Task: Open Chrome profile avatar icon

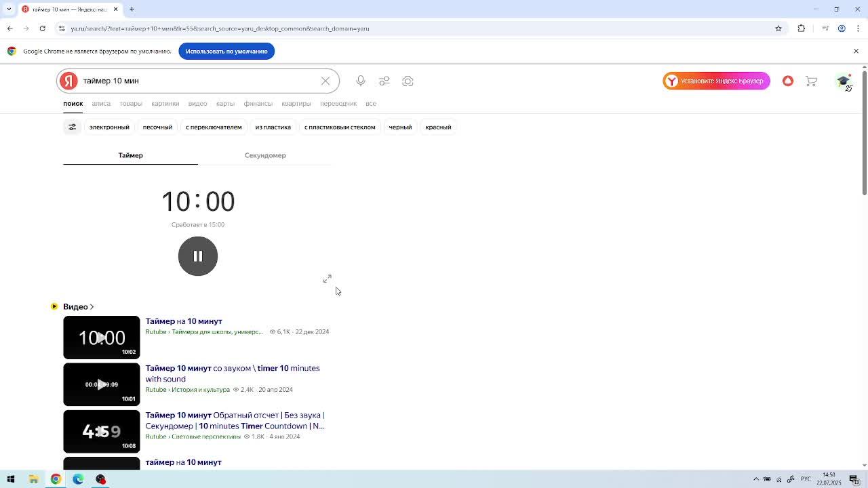Action: [842, 28]
